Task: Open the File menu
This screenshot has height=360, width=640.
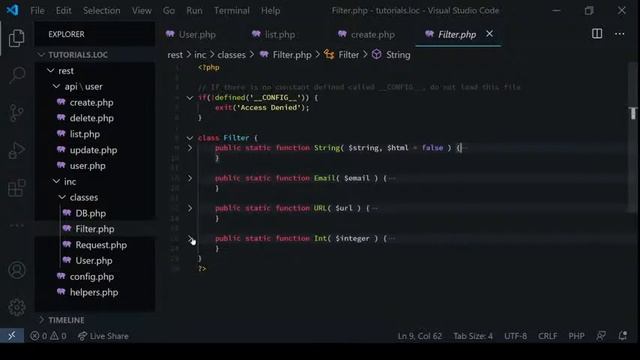Action: pyautogui.click(x=37, y=10)
